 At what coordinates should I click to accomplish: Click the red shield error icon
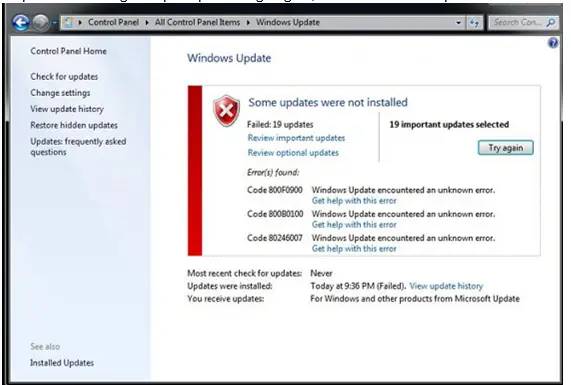227,110
